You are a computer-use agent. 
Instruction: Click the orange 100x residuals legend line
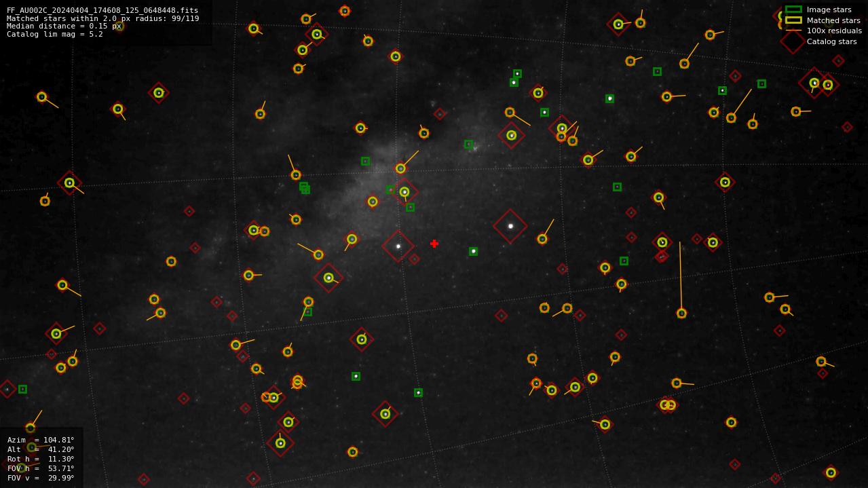793,31
